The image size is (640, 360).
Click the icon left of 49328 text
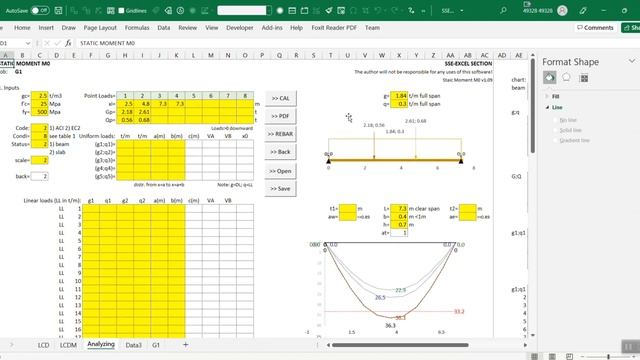click(527, 4)
